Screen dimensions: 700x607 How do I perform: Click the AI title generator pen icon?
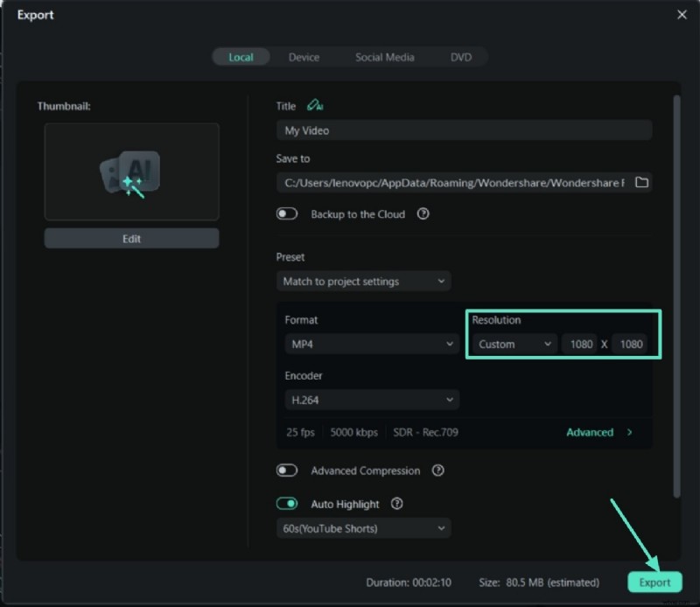coord(315,106)
